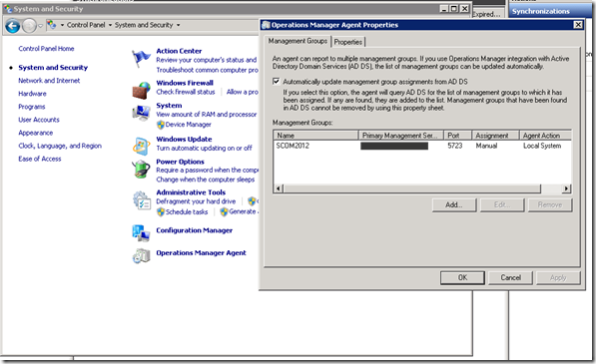Switch to the Management Groups tab
596x364 pixels.
(x=298, y=41)
